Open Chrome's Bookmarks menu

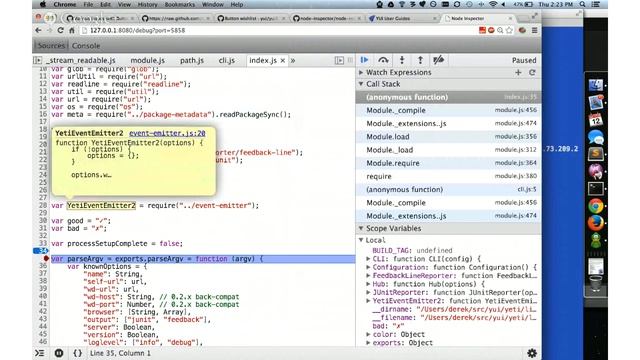[x=180, y=4]
